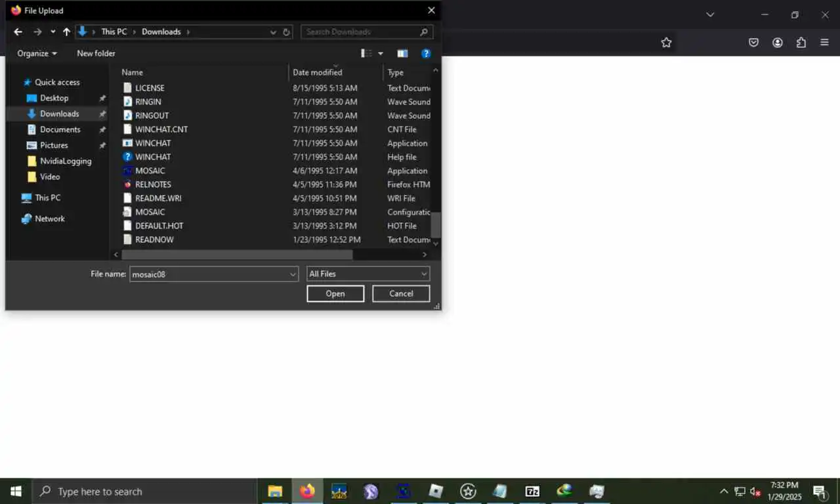The width and height of the screenshot is (840, 504).
Task: Toggle the preview pane
Action: [402, 53]
